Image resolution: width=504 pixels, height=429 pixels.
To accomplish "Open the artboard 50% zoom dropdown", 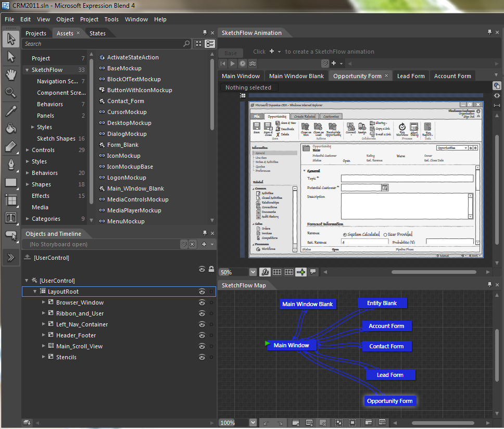I will pyautogui.click(x=253, y=272).
